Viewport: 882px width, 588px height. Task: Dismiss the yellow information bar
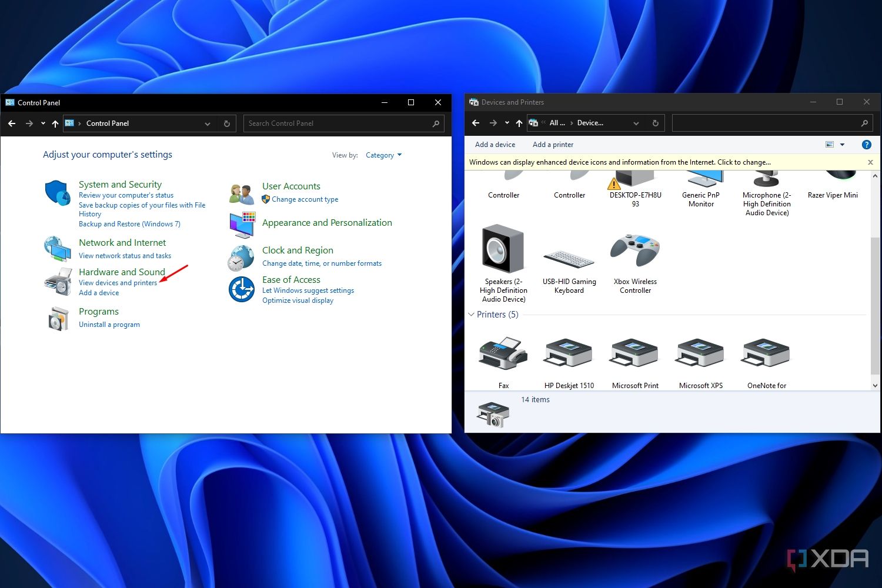click(870, 162)
